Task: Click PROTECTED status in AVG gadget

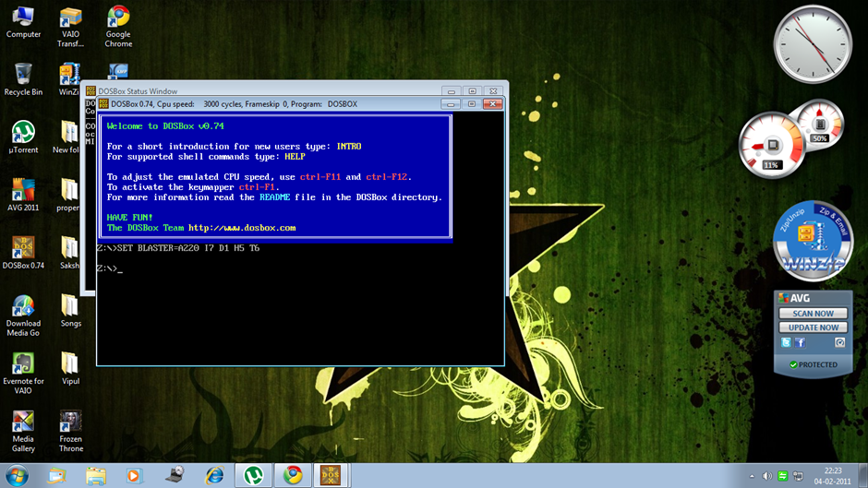Action: [x=814, y=364]
